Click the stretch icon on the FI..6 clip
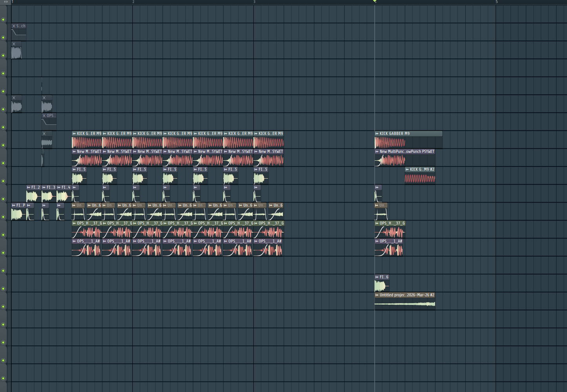 pyautogui.click(x=376, y=277)
